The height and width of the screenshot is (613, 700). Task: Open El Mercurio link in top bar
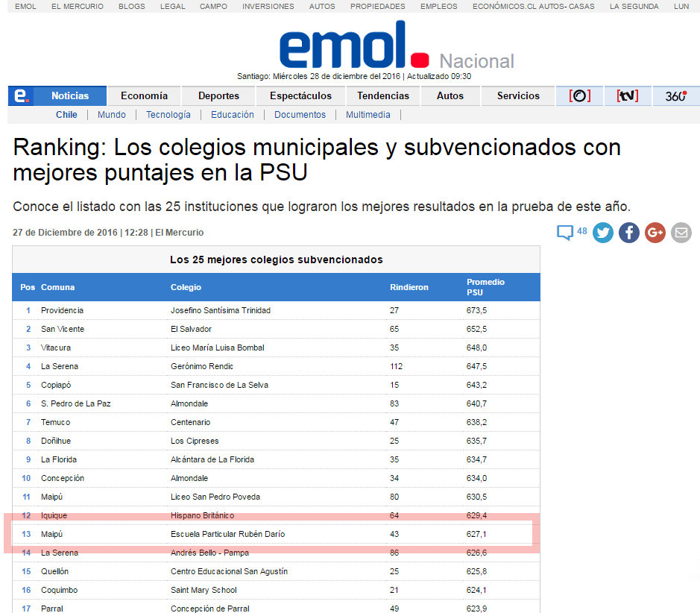pos(78,7)
